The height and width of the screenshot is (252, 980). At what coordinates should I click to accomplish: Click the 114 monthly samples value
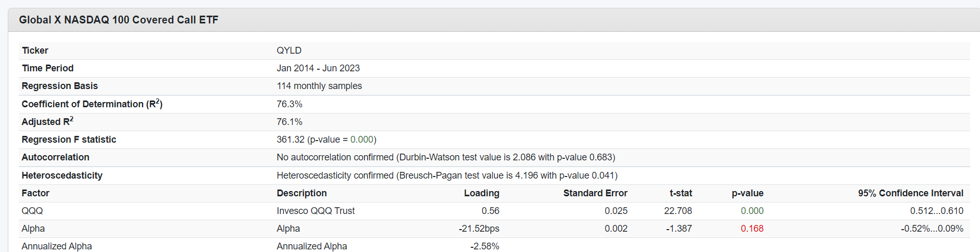pyautogui.click(x=319, y=86)
